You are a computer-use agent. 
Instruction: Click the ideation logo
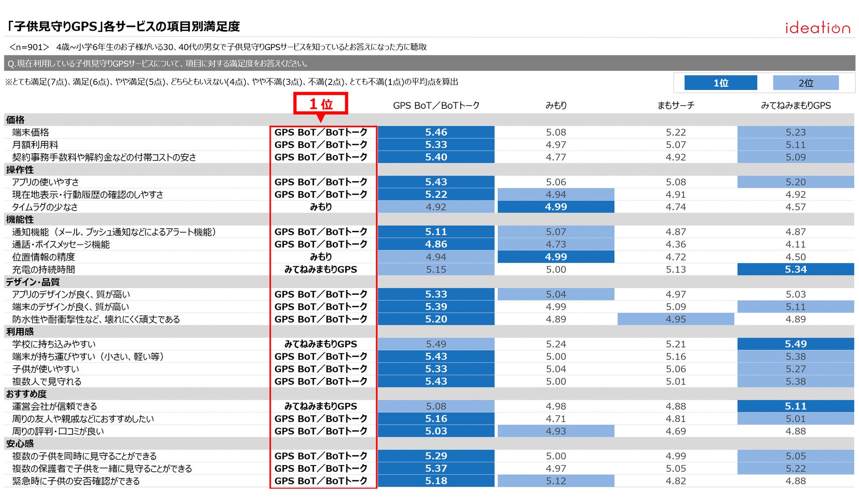pos(817,28)
